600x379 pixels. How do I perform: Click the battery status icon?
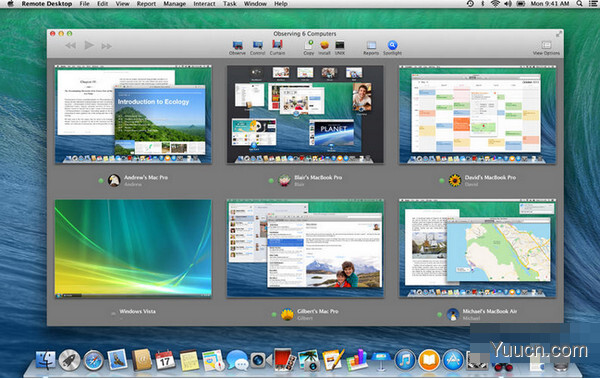[521, 3]
